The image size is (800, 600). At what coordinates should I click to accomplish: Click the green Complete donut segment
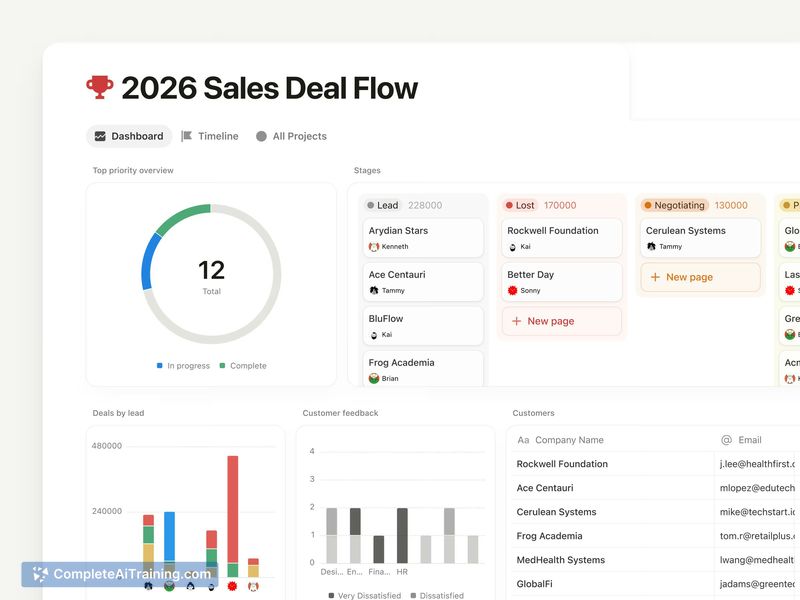point(183,216)
